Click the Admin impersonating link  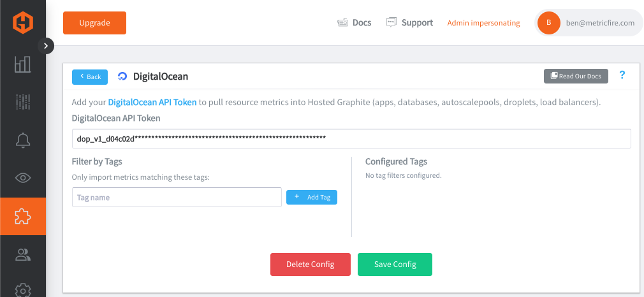point(483,23)
